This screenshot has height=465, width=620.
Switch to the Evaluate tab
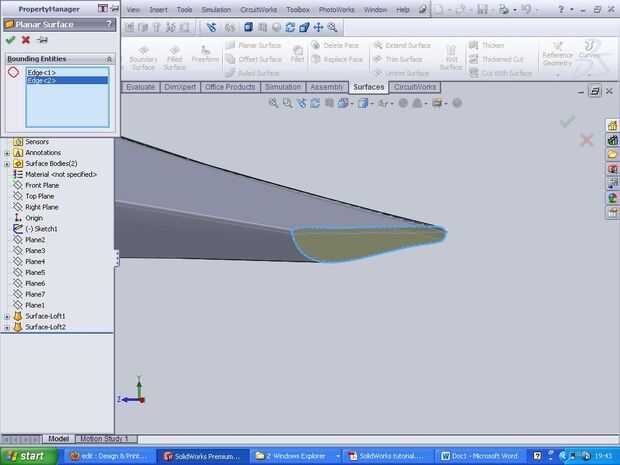[x=140, y=87]
